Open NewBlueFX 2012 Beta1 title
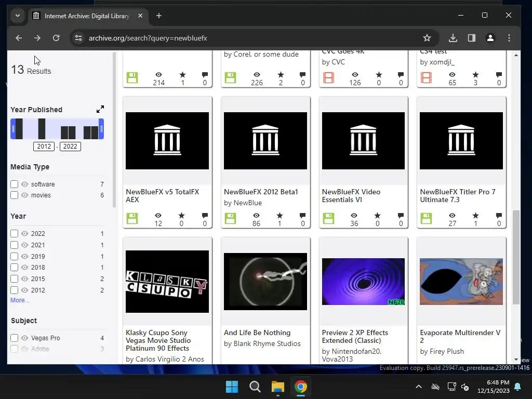 point(261,192)
